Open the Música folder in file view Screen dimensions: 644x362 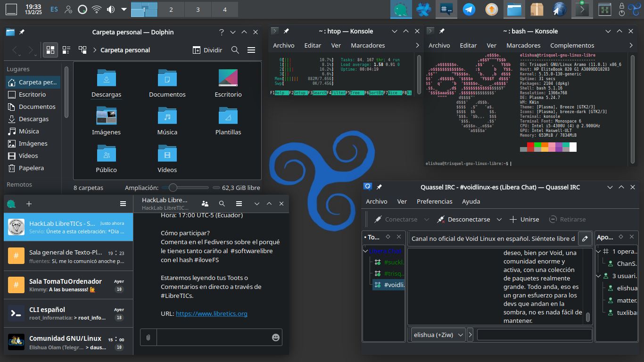click(x=167, y=121)
